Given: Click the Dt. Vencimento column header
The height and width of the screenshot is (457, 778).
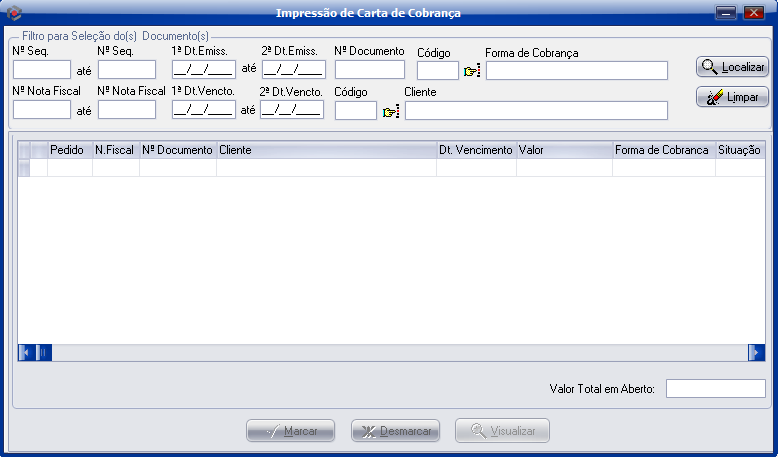Looking at the screenshot, I should [476, 150].
